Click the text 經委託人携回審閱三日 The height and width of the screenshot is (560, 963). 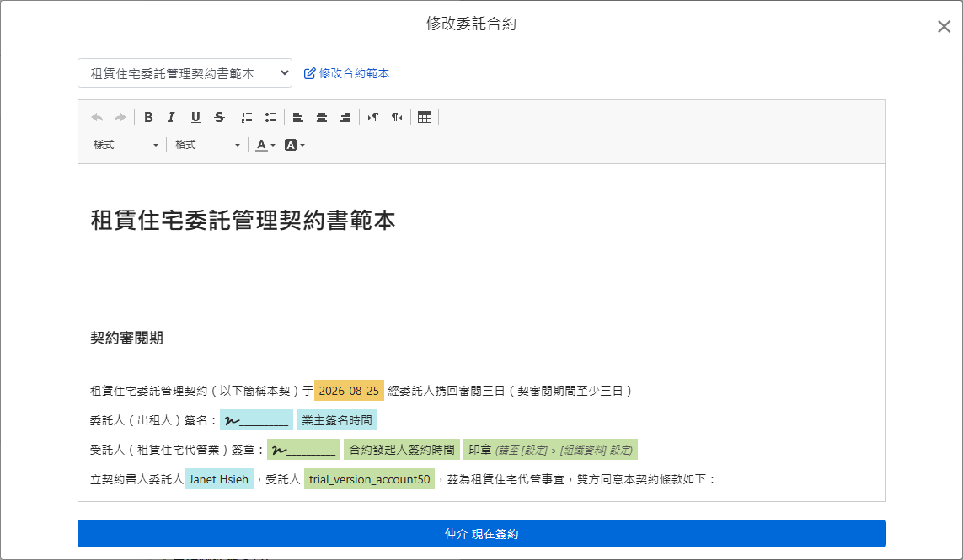tap(447, 391)
